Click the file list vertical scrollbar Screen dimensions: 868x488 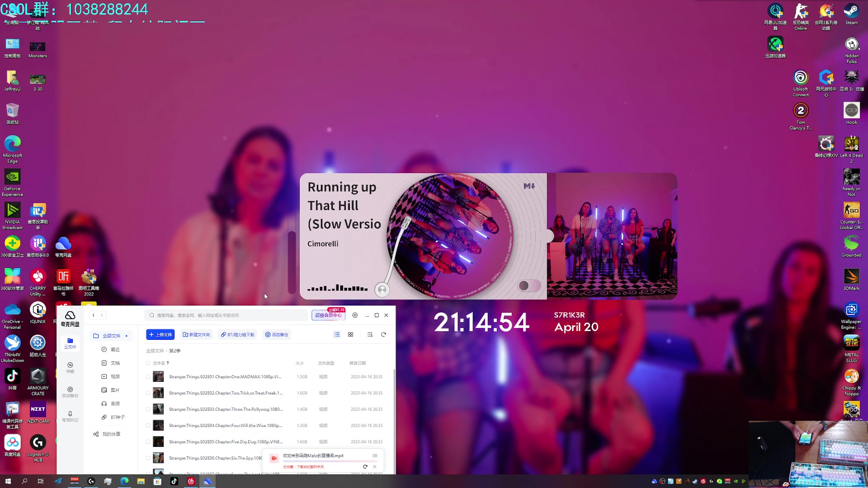click(394, 407)
